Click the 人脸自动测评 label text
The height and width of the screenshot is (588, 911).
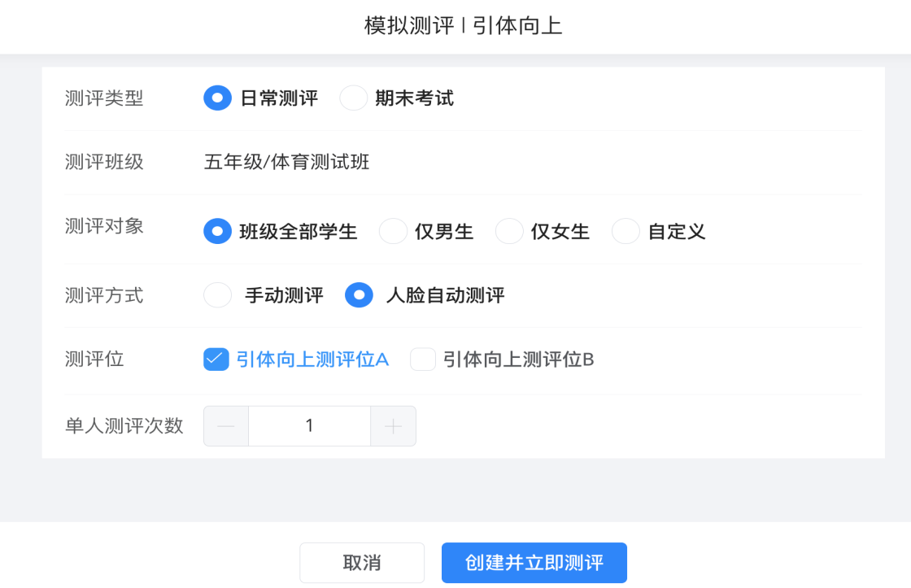click(x=446, y=295)
